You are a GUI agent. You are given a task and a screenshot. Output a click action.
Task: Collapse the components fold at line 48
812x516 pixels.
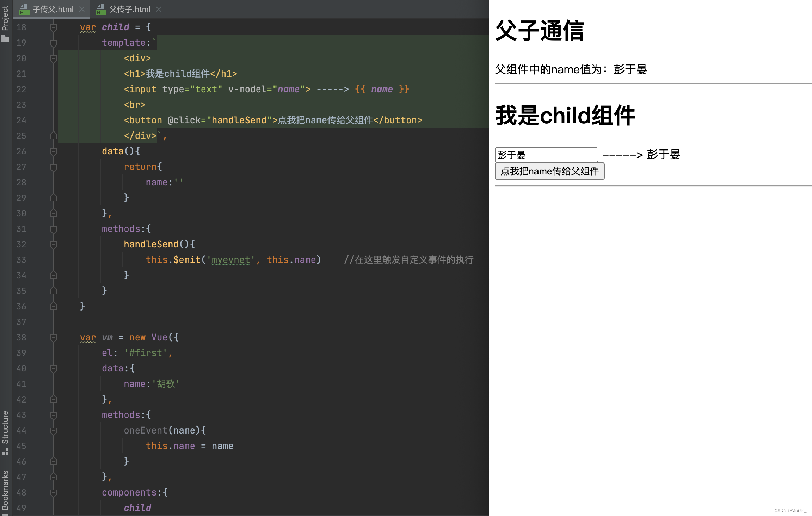54,493
